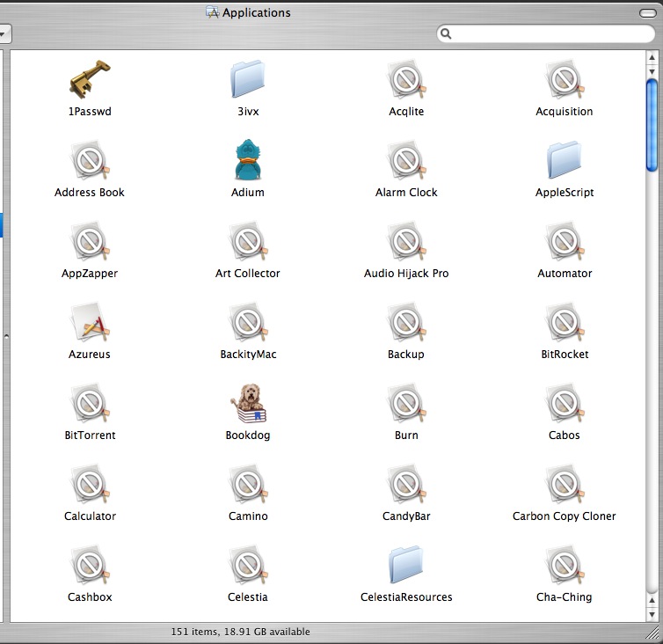Select the BackityMac icon
This screenshot has height=644, width=663.
[x=248, y=322]
